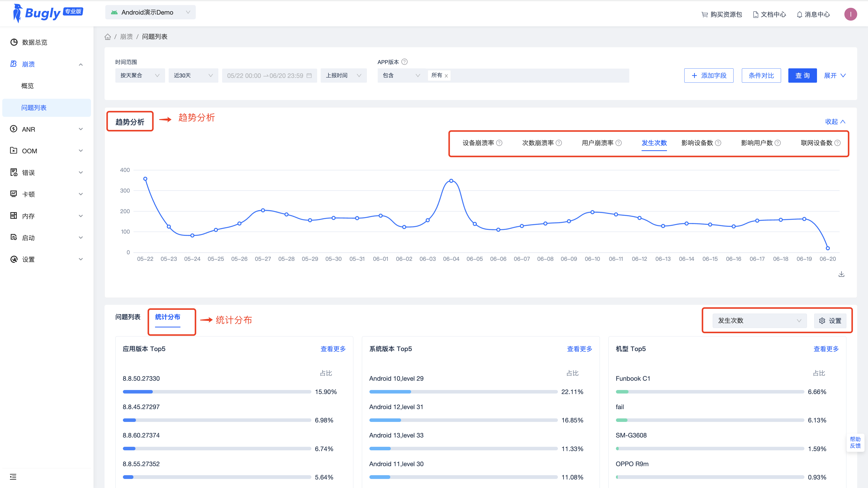Click the 卡顿 lag sidebar icon
Screen dimensions: 868x488
click(x=14, y=194)
